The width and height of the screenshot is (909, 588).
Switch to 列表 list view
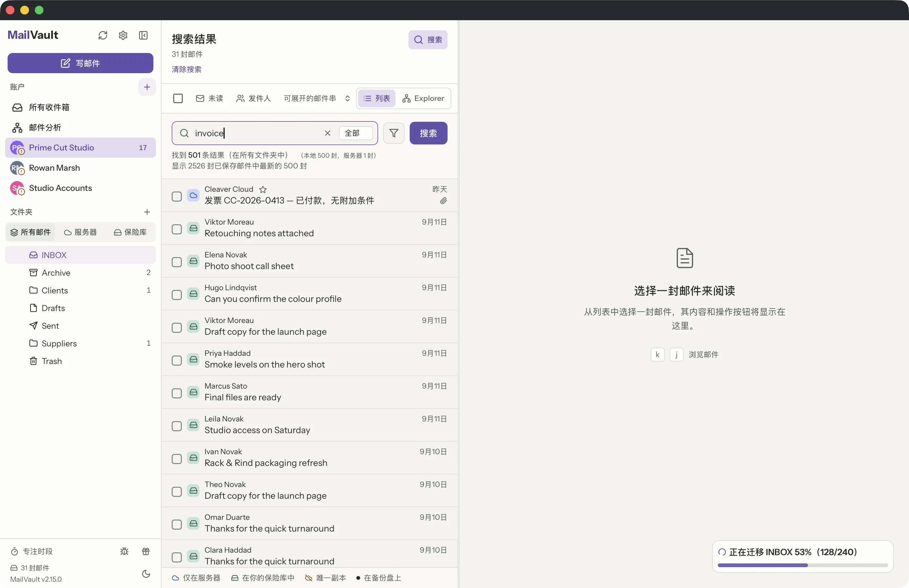[376, 98]
